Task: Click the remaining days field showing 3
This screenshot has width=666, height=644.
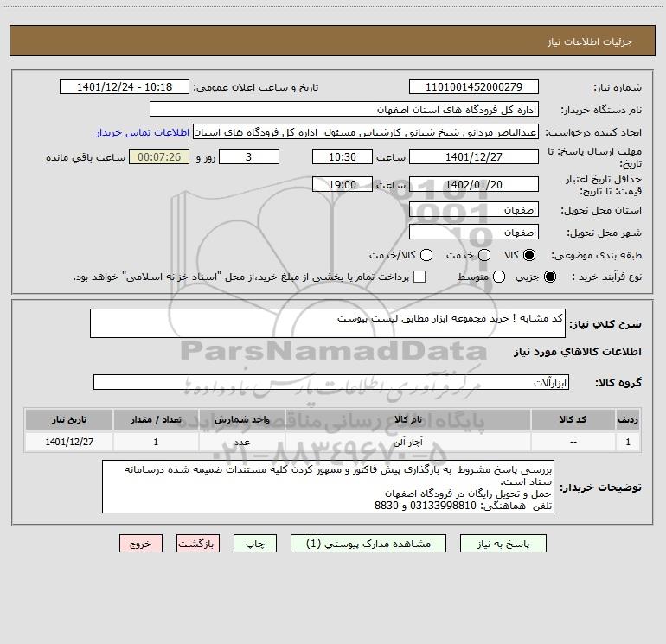Action: 249,156
